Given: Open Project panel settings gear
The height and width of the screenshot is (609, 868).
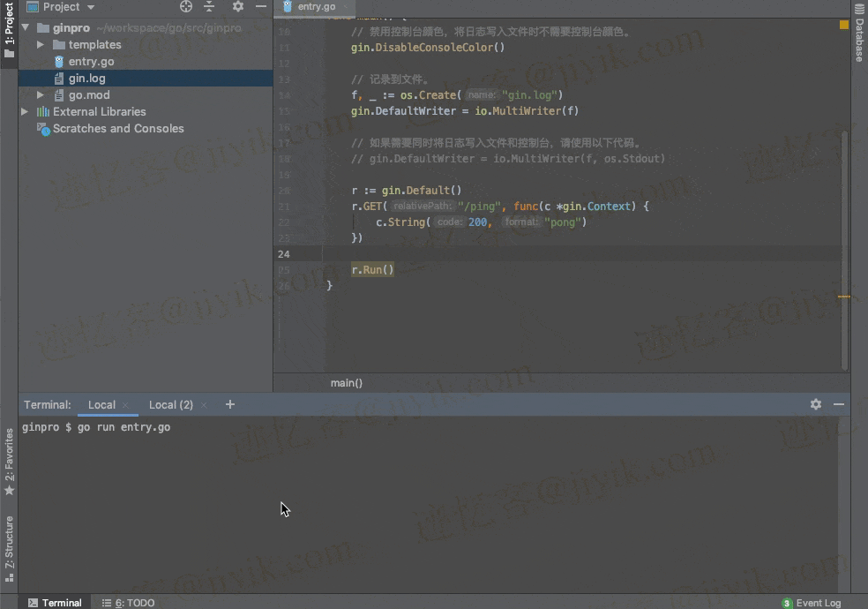Looking at the screenshot, I should tap(238, 7).
